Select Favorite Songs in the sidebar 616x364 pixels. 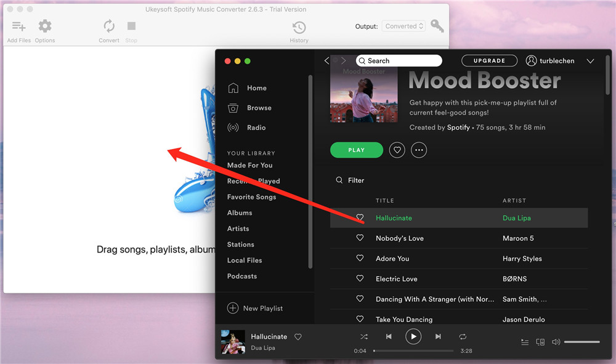(251, 197)
